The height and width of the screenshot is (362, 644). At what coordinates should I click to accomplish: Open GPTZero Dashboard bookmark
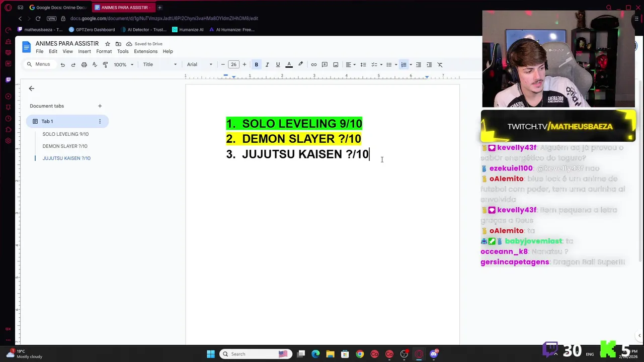92,30
